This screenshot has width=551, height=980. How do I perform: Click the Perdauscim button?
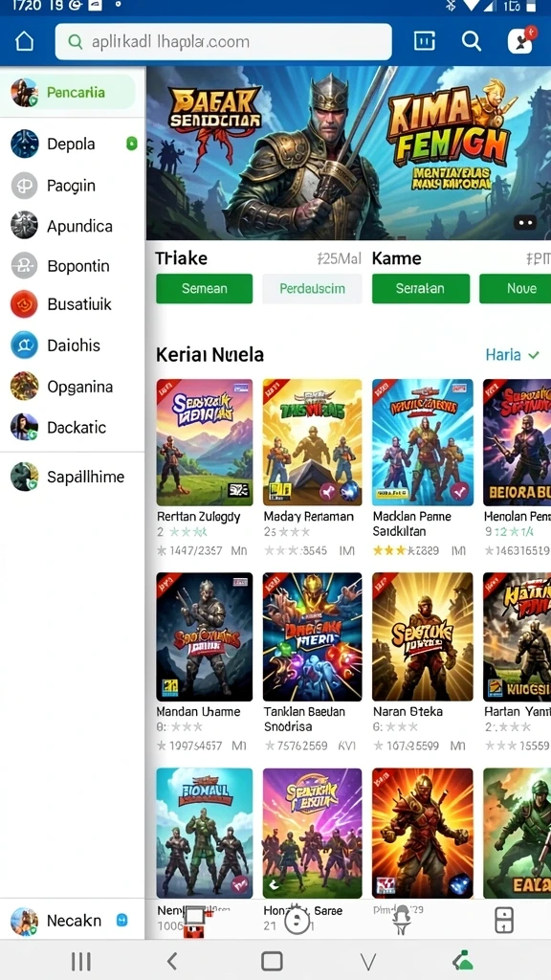pyautogui.click(x=313, y=289)
